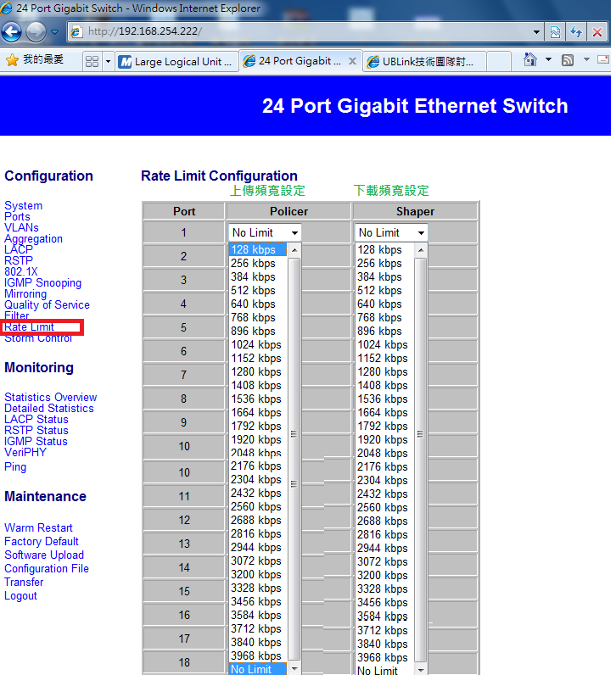Open Port 1 Policer No Limit dropdown

pos(264,232)
